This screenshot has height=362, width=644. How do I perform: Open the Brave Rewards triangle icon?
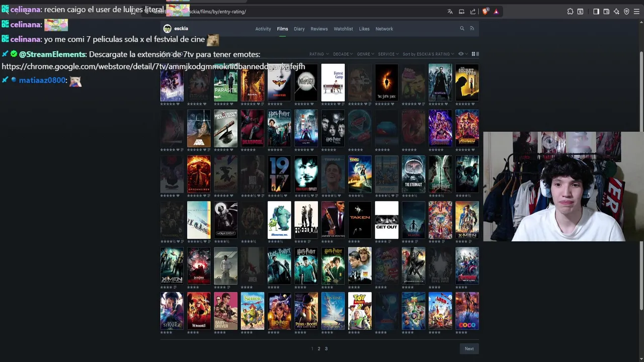[x=496, y=12]
